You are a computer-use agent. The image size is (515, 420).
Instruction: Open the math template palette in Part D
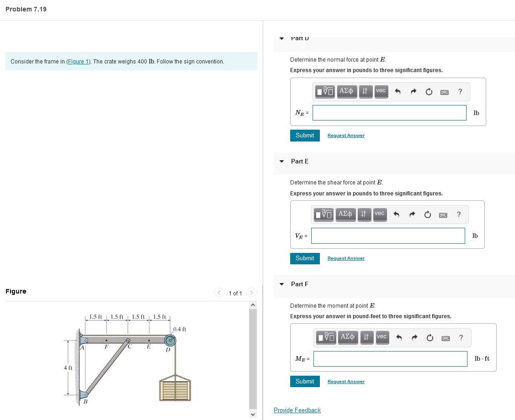324,91
